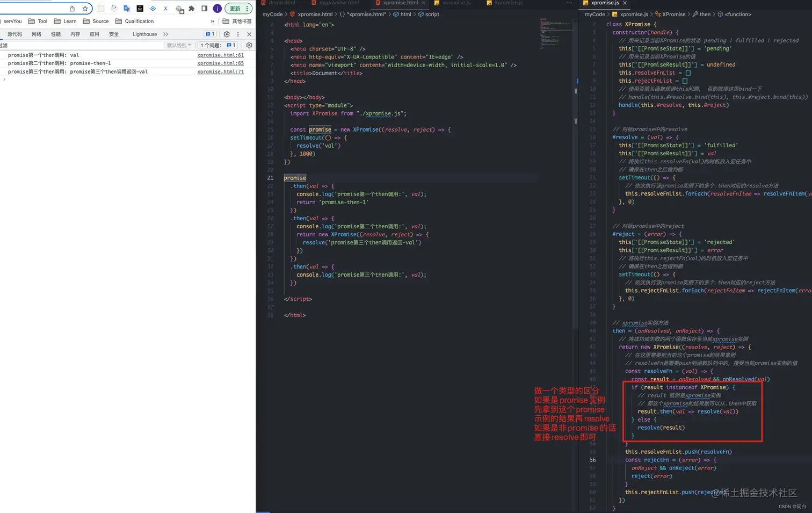The width and height of the screenshot is (812, 513).
Task: Click the 更新 browser update button
Action: click(238, 9)
